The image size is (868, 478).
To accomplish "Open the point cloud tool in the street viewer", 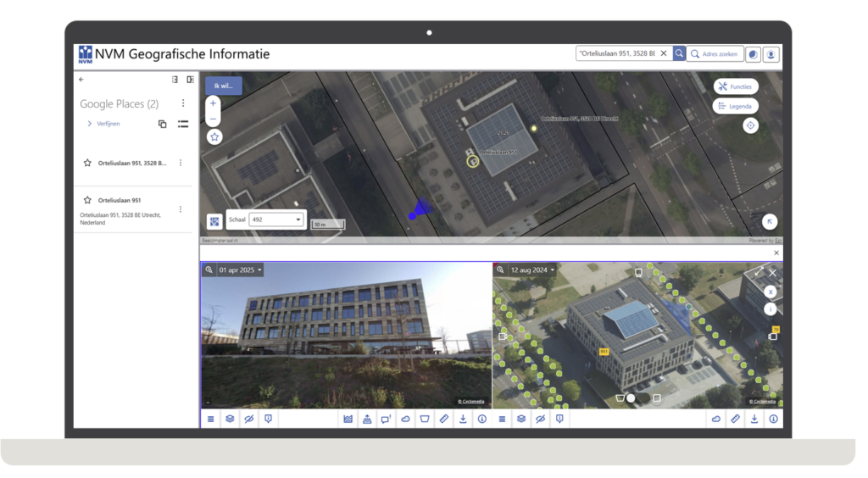I will 405,420.
